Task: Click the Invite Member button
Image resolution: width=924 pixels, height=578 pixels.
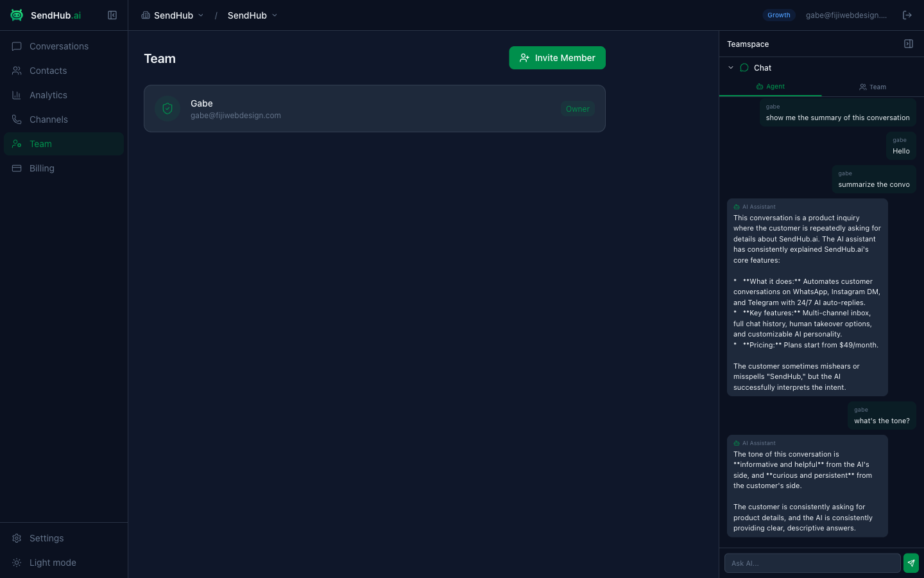Action: [558, 58]
